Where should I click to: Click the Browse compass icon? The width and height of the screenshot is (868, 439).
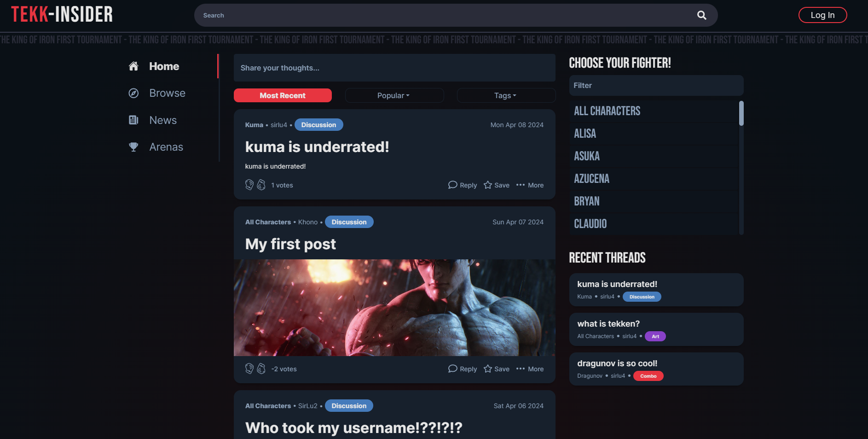click(133, 93)
